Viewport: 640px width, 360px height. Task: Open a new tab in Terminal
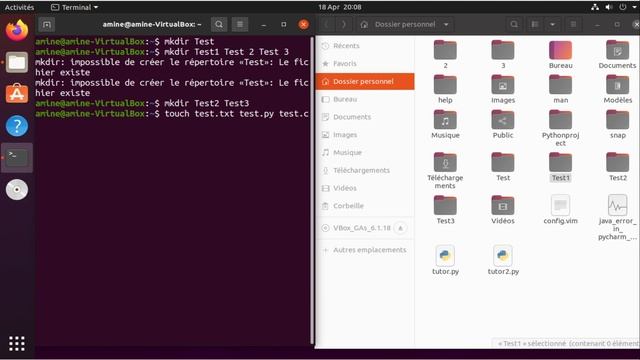click(47, 24)
